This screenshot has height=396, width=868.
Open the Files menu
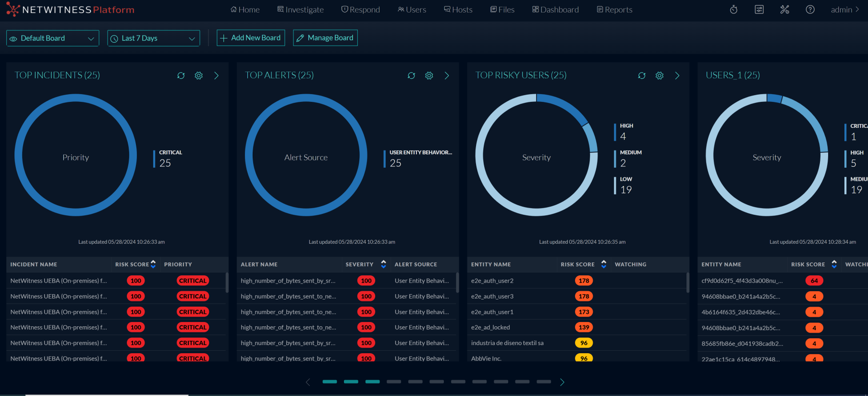point(502,10)
